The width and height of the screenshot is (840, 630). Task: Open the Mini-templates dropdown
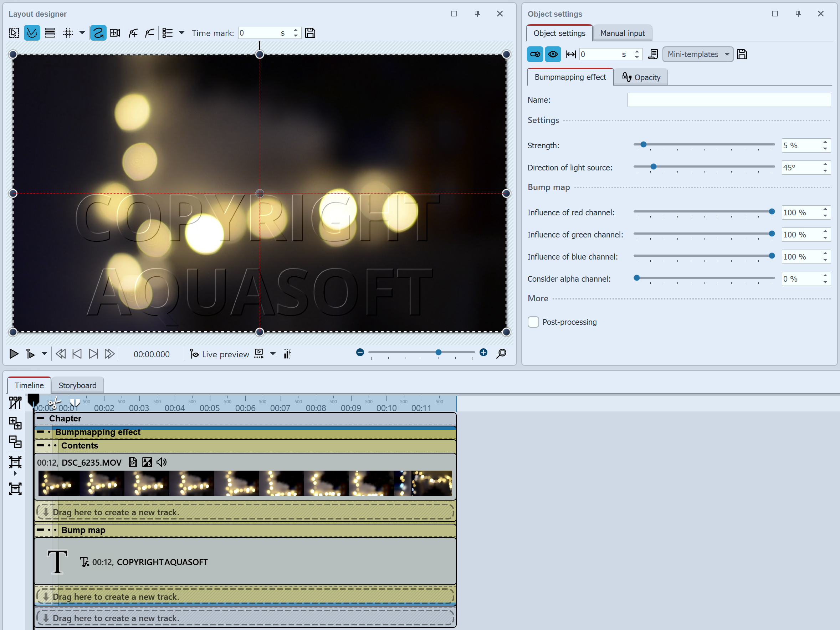tap(698, 54)
